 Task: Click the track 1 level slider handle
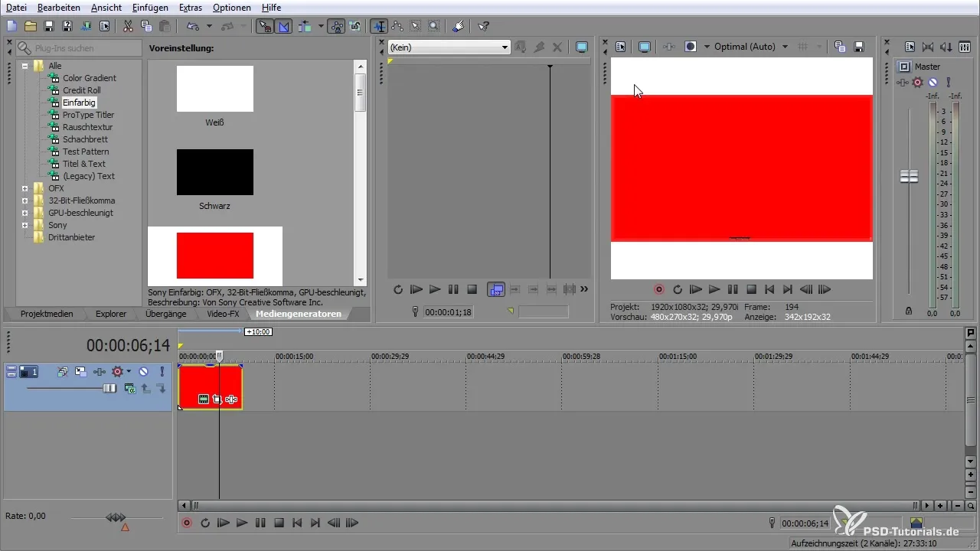(x=109, y=389)
